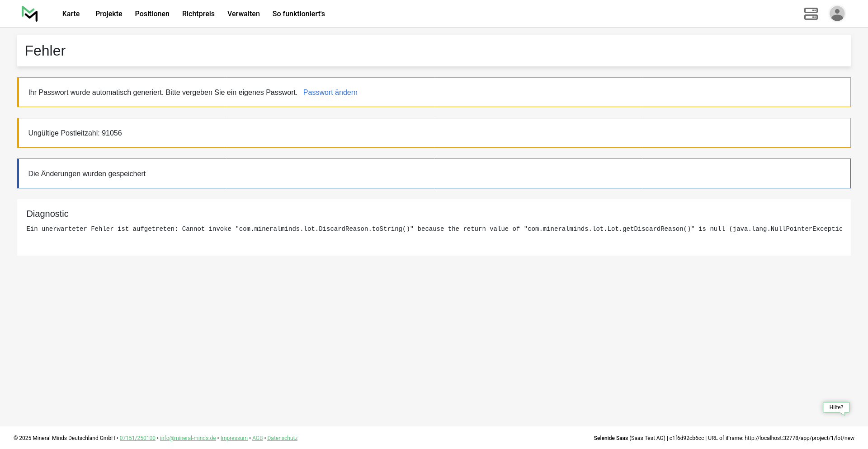Viewport: 868px width, 449px height.
Task: Click the Ungültige Postleitzahl warning message
Action: 75,133
